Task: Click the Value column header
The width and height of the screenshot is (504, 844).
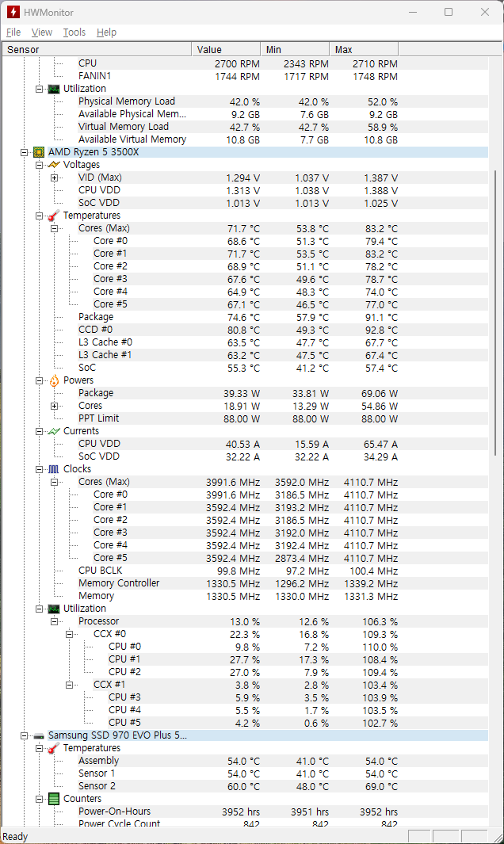Action: tap(226, 49)
